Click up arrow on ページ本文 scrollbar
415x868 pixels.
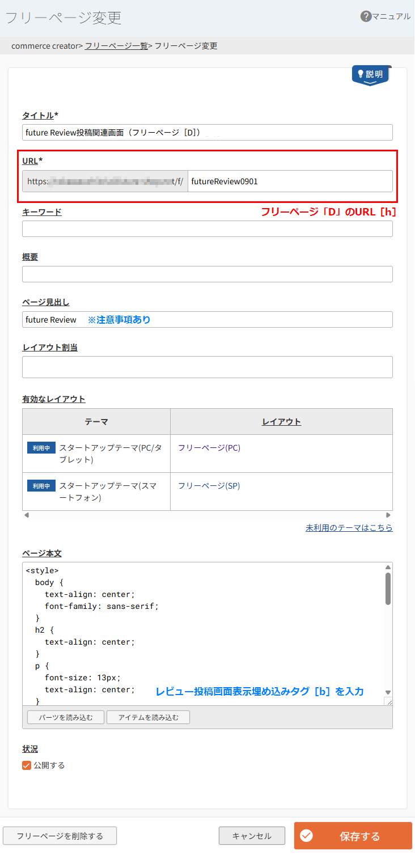(388, 566)
